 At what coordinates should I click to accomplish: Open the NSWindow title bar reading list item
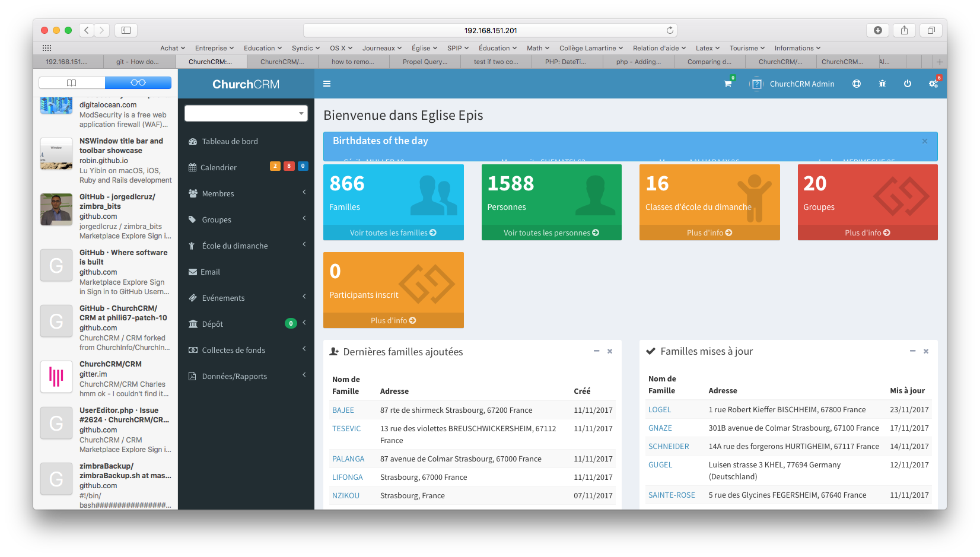coord(106,160)
